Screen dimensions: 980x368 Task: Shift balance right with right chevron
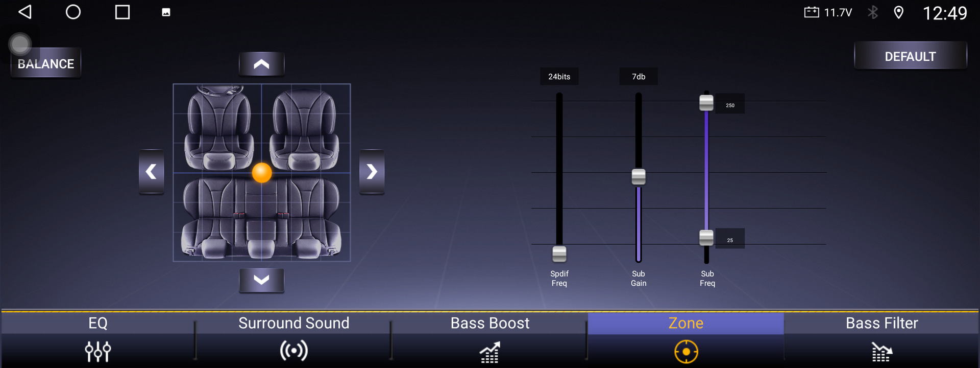[x=372, y=172]
